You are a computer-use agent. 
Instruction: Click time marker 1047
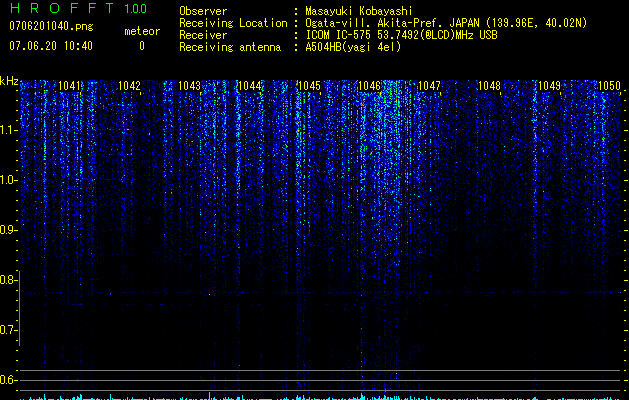point(430,86)
